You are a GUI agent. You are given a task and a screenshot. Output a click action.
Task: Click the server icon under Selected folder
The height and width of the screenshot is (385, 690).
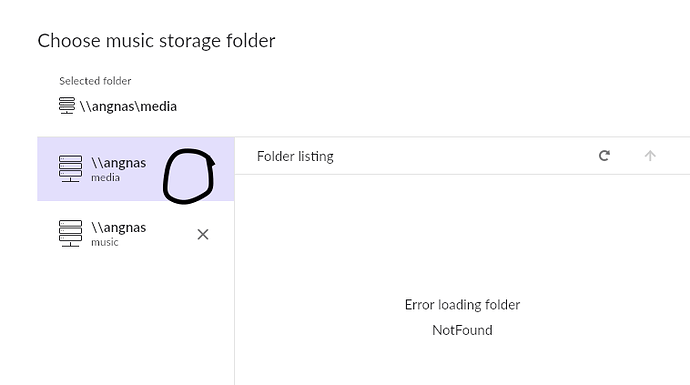tap(67, 106)
